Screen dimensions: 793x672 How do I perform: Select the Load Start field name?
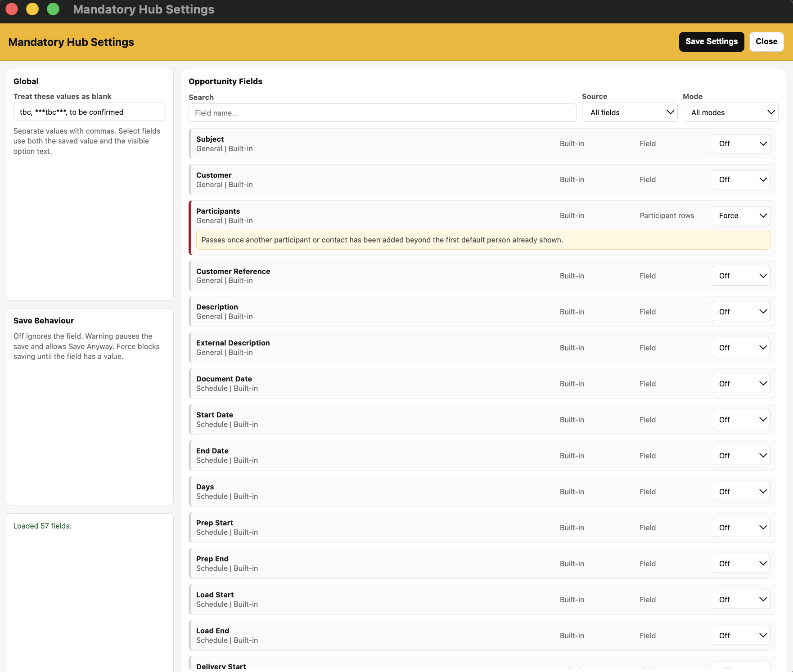[x=215, y=595]
